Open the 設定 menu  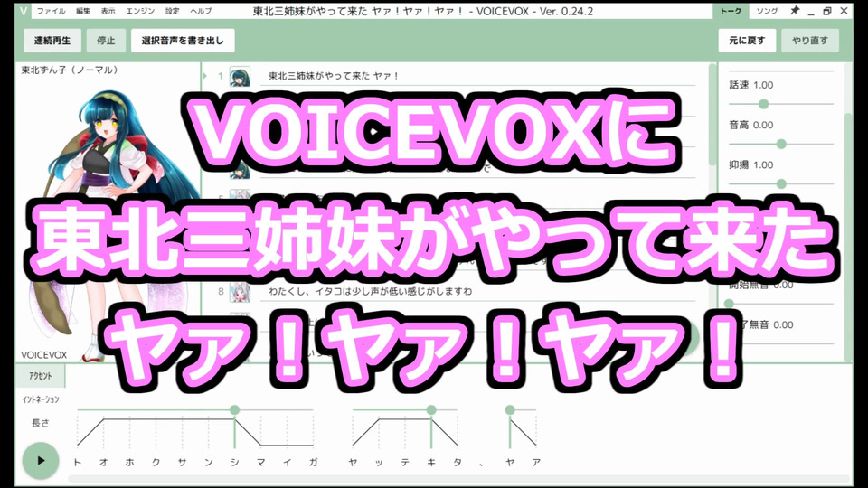click(172, 11)
